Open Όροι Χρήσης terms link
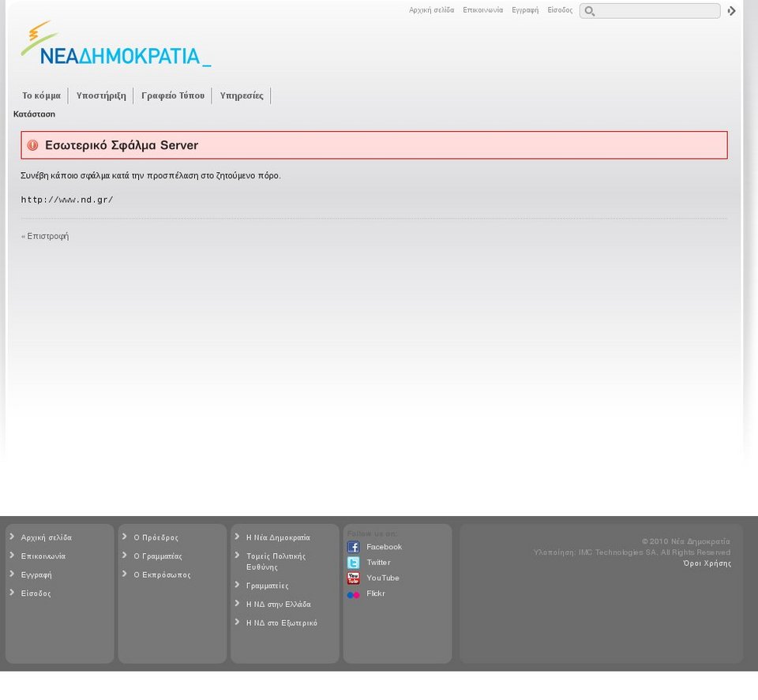Screen dimensions: 758x700 707,563
